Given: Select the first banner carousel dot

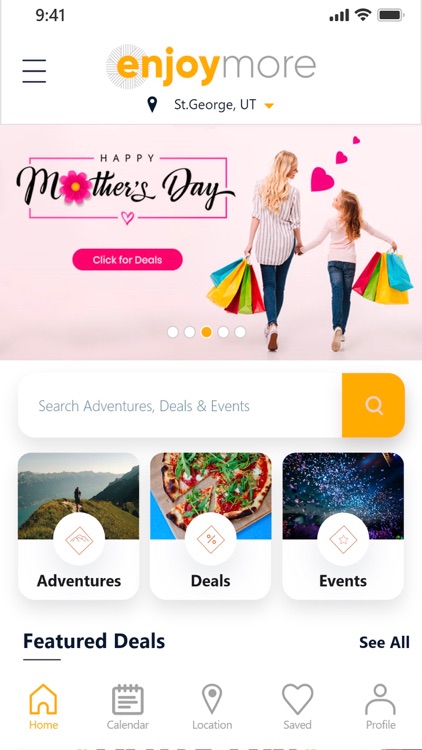Looking at the screenshot, I should coord(173,332).
